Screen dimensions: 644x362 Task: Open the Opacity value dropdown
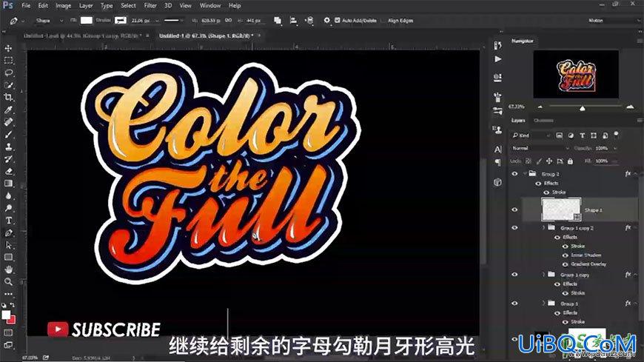615,148
